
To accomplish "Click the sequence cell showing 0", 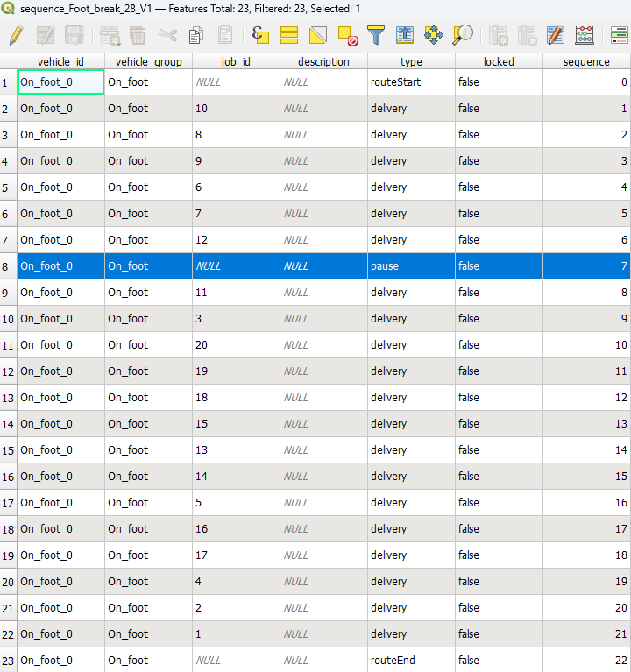I will (x=586, y=81).
